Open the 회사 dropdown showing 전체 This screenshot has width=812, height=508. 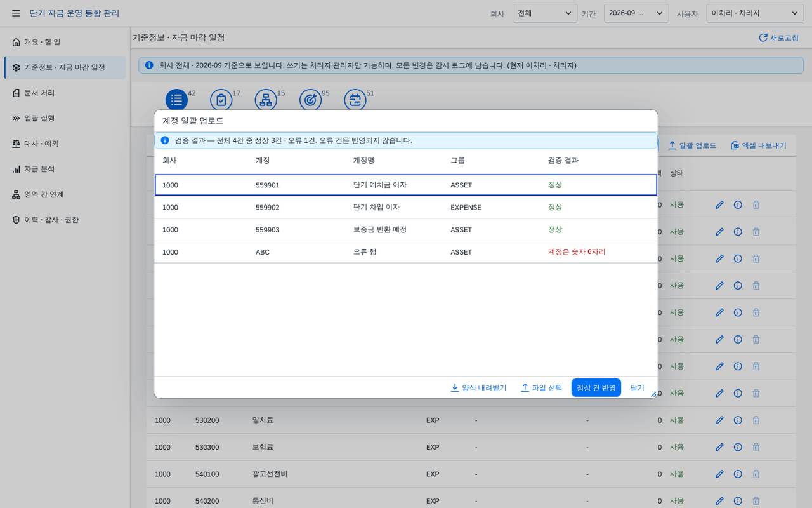[x=545, y=13]
